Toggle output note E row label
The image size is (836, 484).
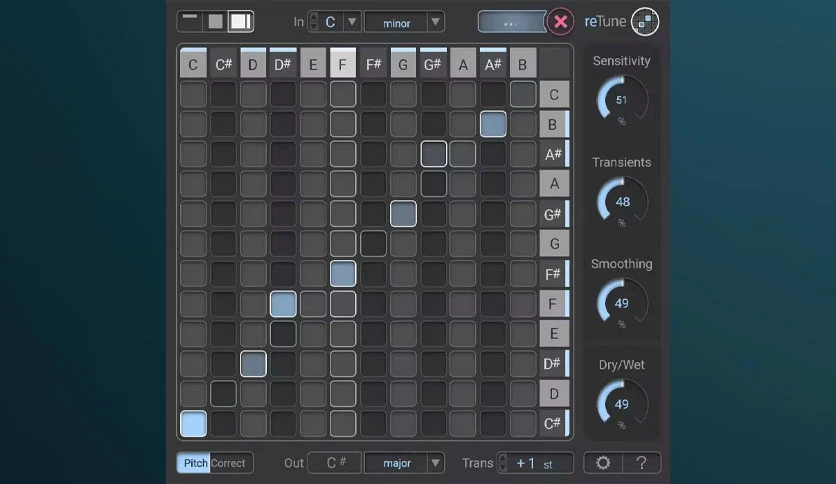point(554,334)
